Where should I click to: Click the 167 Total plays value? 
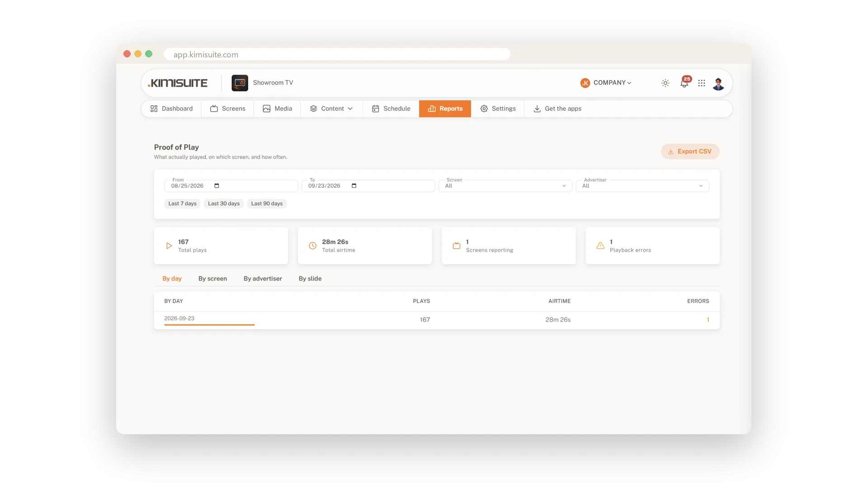pos(183,242)
